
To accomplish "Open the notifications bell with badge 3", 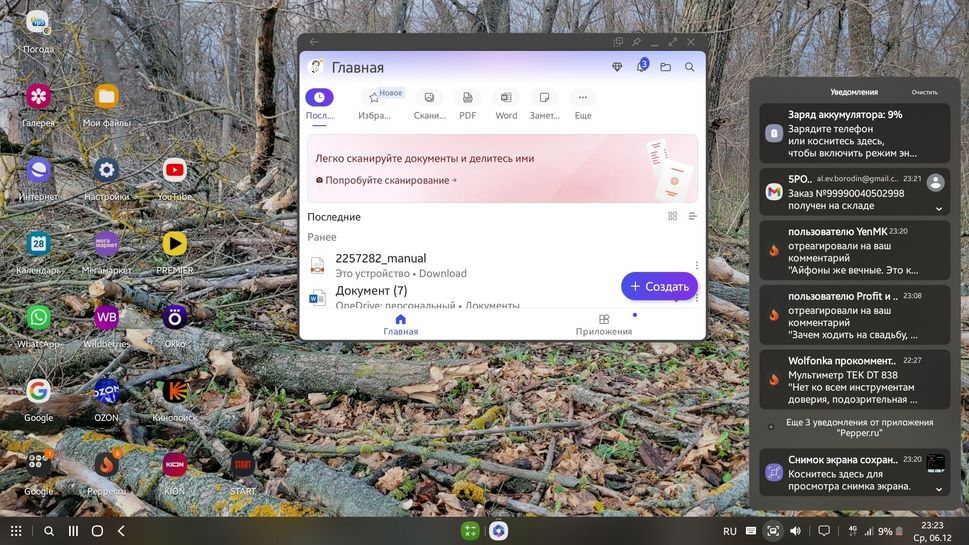I will click(x=641, y=67).
